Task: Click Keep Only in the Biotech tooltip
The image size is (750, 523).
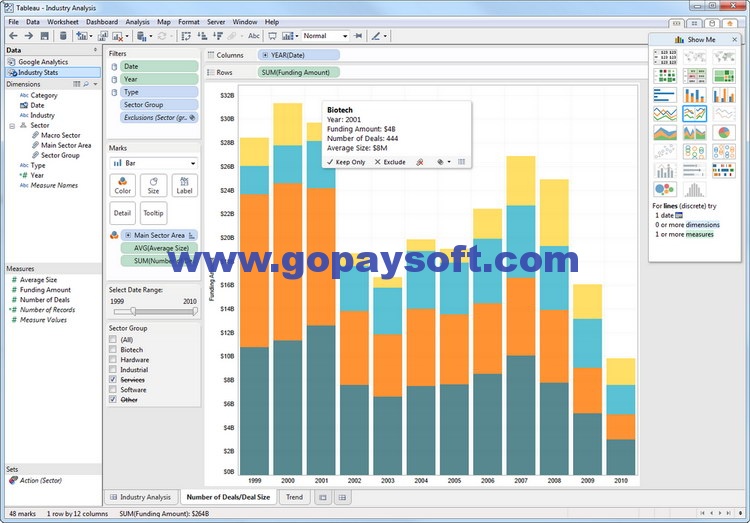Action: click(x=346, y=162)
